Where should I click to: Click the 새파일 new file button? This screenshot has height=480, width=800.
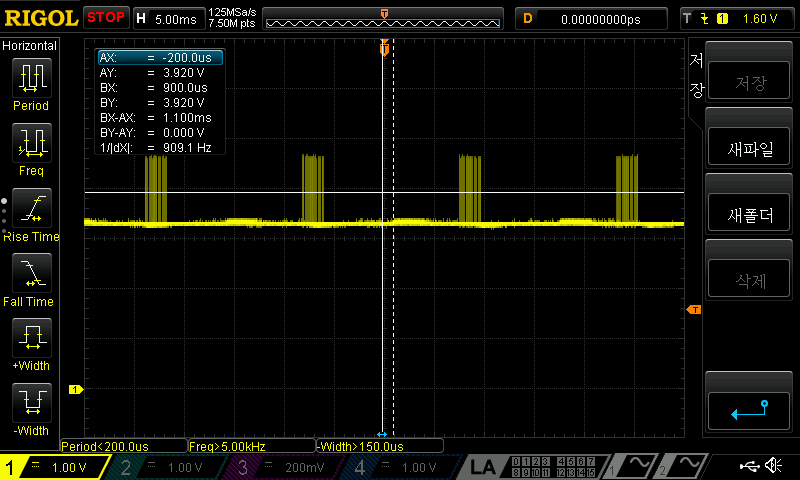click(x=749, y=147)
